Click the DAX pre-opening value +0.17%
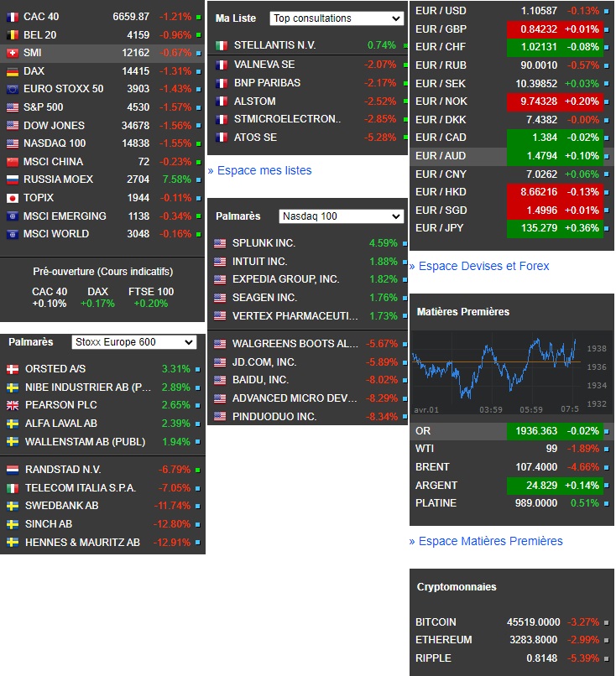Viewport: 616px width, 676px height. click(x=97, y=304)
